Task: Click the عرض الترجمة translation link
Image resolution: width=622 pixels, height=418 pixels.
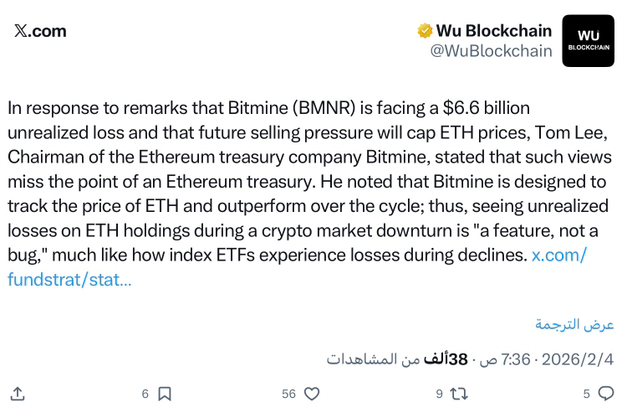Action: [x=574, y=324]
